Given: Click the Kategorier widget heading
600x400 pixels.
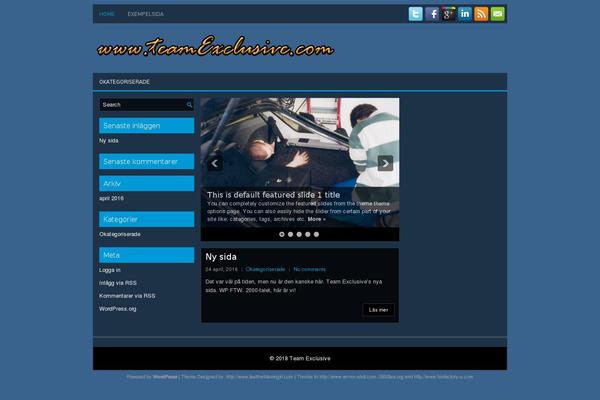Looking at the screenshot, I should [x=147, y=219].
